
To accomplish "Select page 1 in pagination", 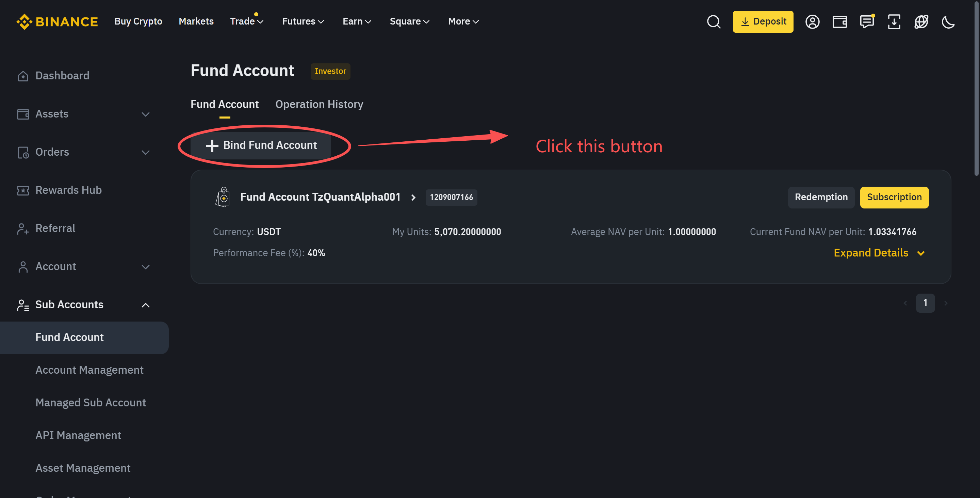I will click(925, 303).
